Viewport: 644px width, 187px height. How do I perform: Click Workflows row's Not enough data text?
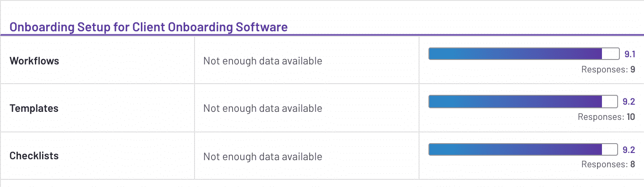coord(263,61)
